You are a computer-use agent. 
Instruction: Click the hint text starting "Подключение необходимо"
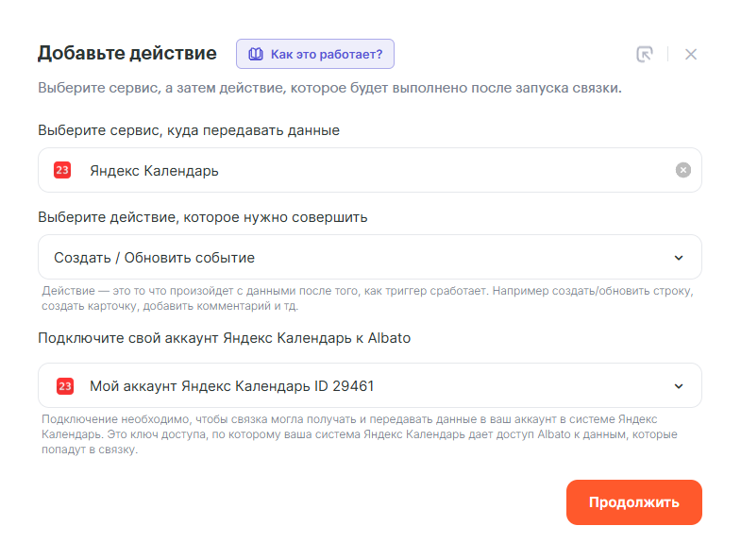coord(359,433)
